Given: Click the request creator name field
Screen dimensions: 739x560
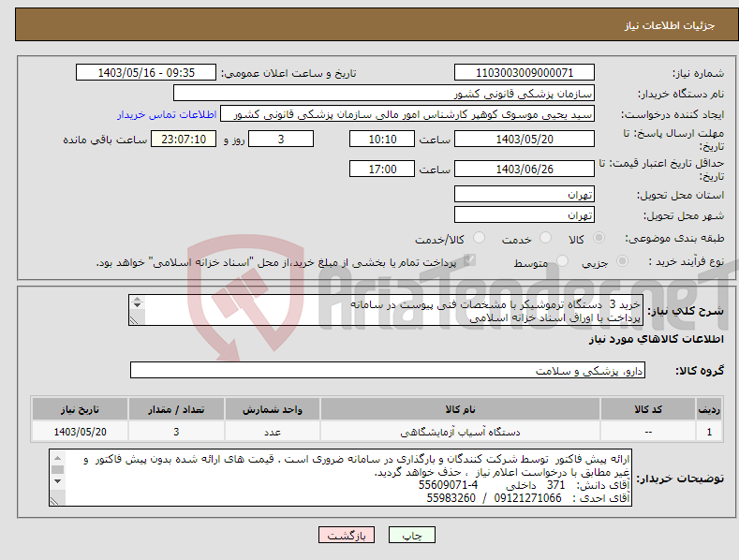Looking at the screenshot, I should tap(407, 114).
